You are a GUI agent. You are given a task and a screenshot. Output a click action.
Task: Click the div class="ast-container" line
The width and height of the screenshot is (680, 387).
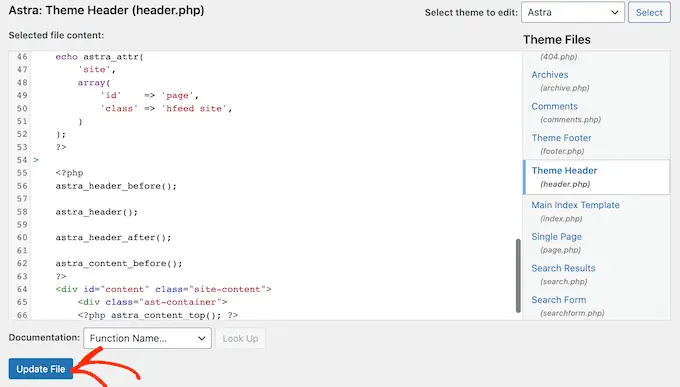152,302
